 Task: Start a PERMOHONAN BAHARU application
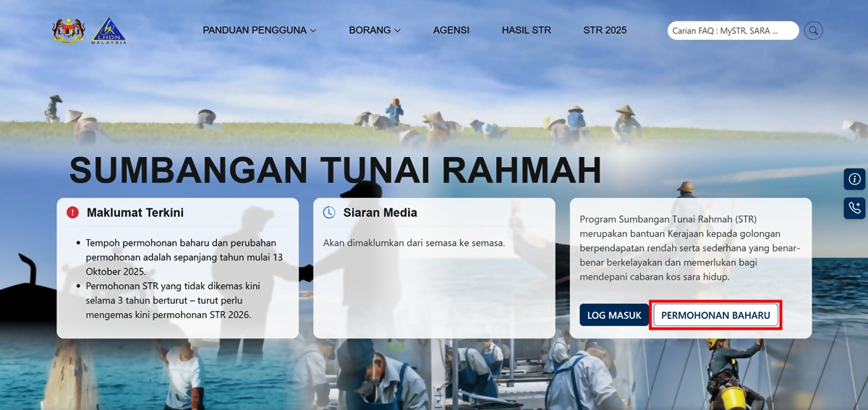715,315
